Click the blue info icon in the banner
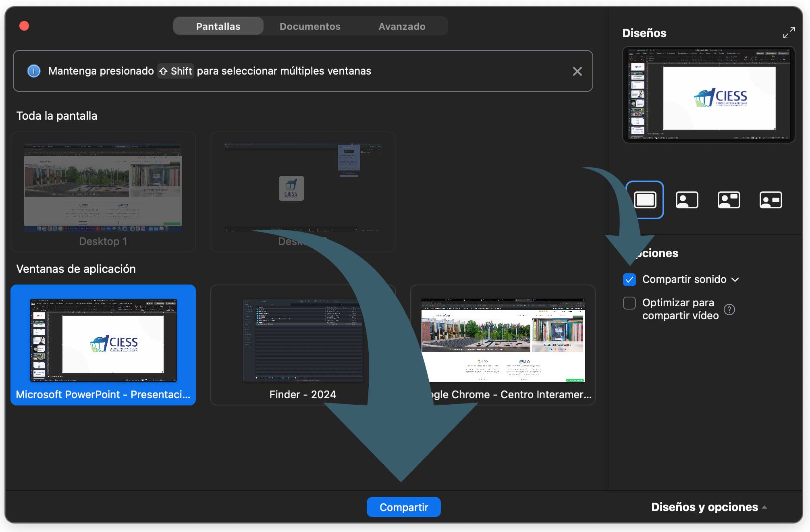The height and width of the screenshot is (532, 810). pyautogui.click(x=34, y=71)
